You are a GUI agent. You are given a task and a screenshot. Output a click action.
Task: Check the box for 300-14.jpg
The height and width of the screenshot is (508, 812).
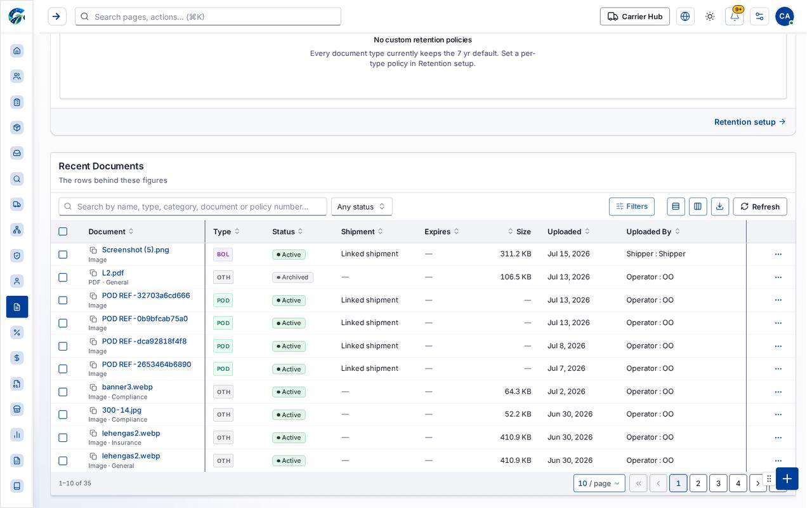click(63, 415)
